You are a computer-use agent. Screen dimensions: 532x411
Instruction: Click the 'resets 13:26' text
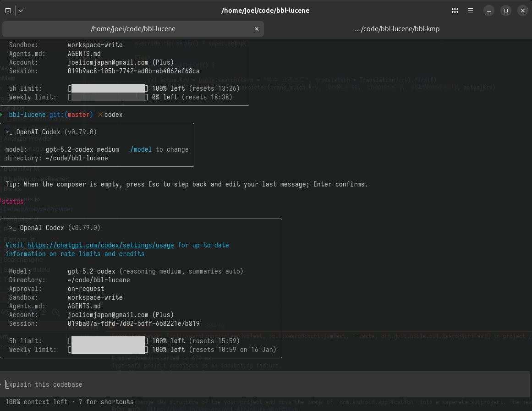[214, 88]
